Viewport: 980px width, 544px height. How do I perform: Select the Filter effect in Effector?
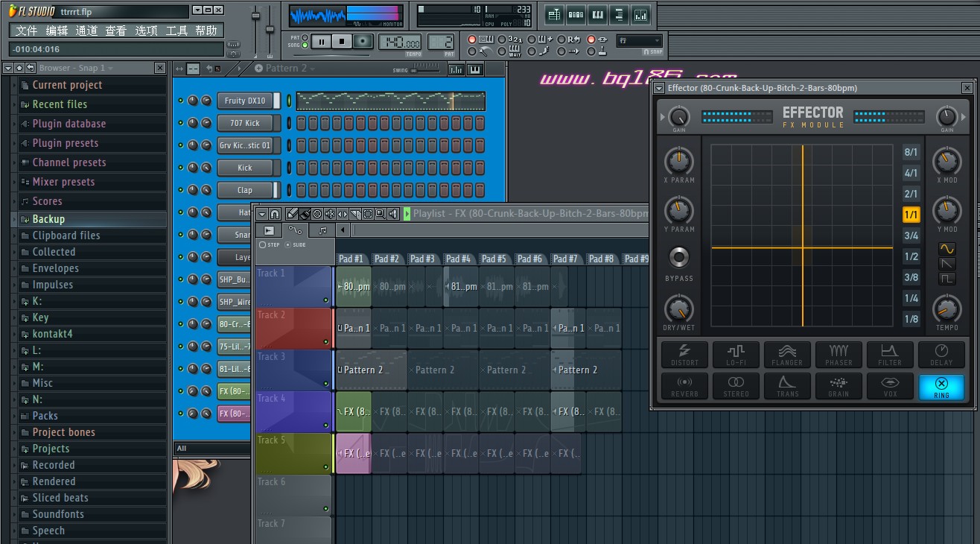click(x=890, y=355)
